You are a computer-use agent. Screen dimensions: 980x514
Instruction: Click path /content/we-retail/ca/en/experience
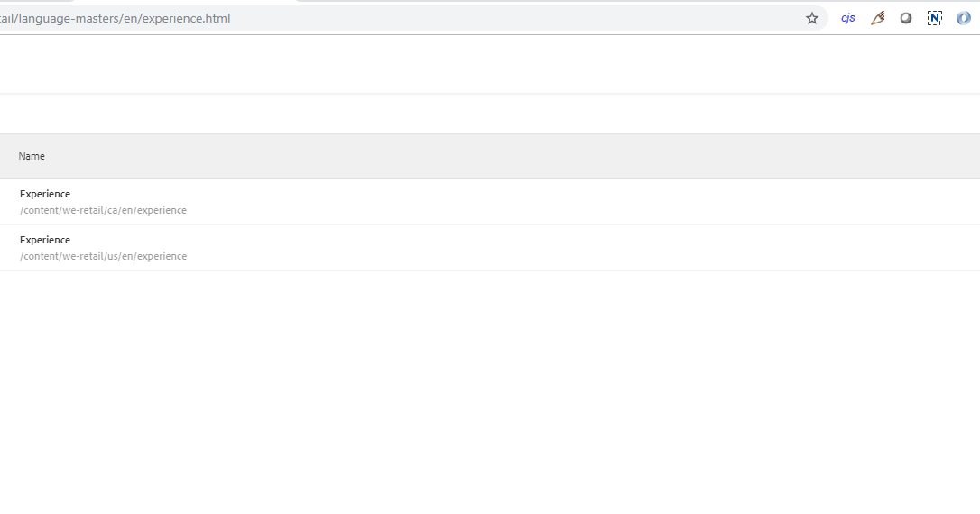[x=103, y=210]
